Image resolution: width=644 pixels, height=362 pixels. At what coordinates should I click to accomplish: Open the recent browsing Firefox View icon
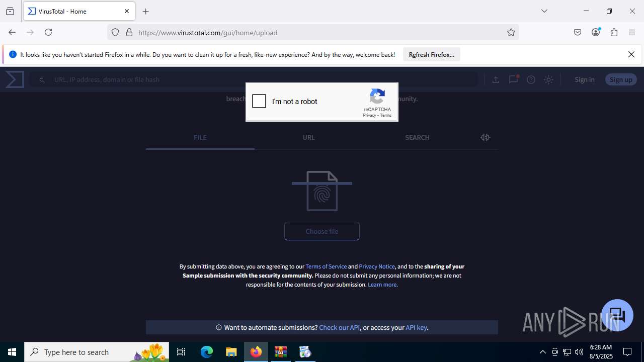click(10, 11)
